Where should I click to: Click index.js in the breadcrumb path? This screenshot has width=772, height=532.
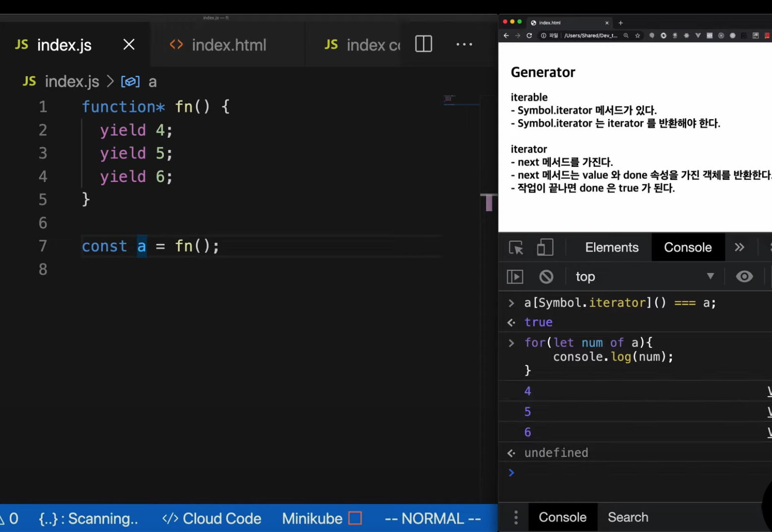pos(72,81)
